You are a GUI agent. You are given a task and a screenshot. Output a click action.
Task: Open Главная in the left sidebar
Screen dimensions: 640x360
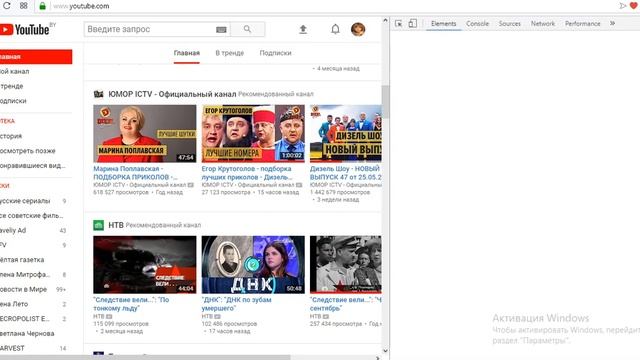point(36,57)
